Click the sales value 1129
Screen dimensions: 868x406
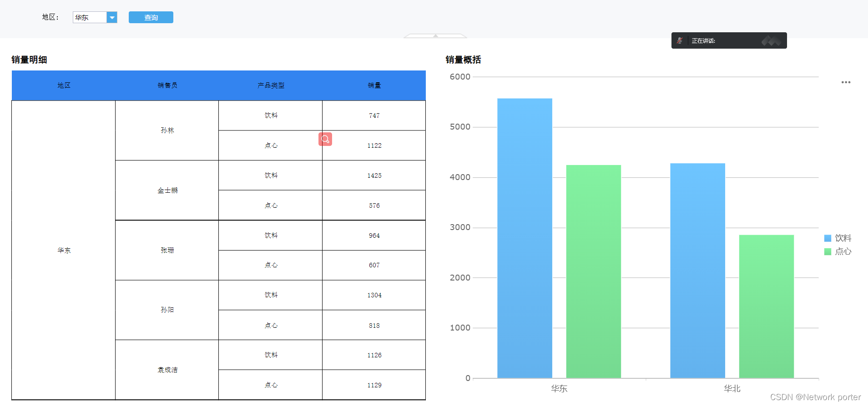pos(374,385)
